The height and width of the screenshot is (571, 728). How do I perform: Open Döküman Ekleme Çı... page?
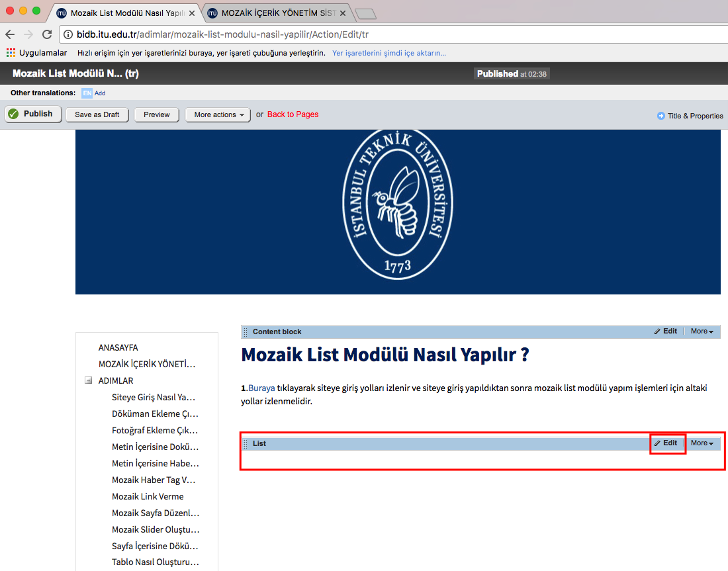tap(155, 414)
